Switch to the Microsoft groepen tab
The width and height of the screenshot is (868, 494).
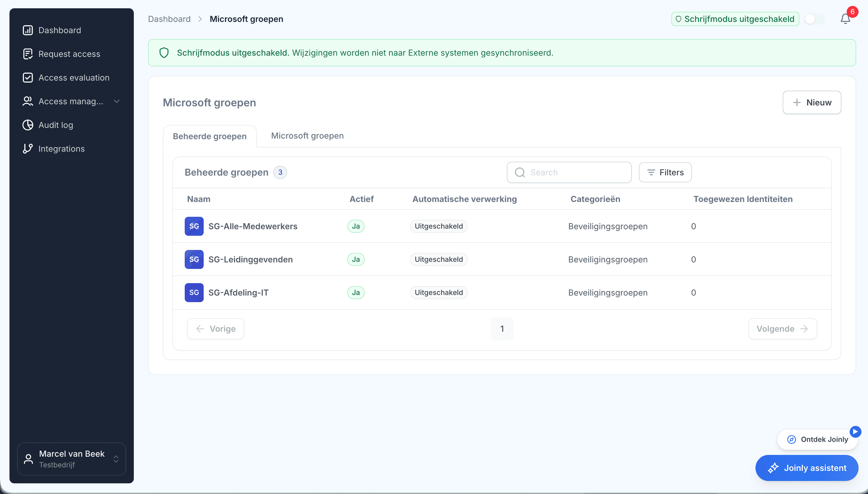[x=307, y=136]
